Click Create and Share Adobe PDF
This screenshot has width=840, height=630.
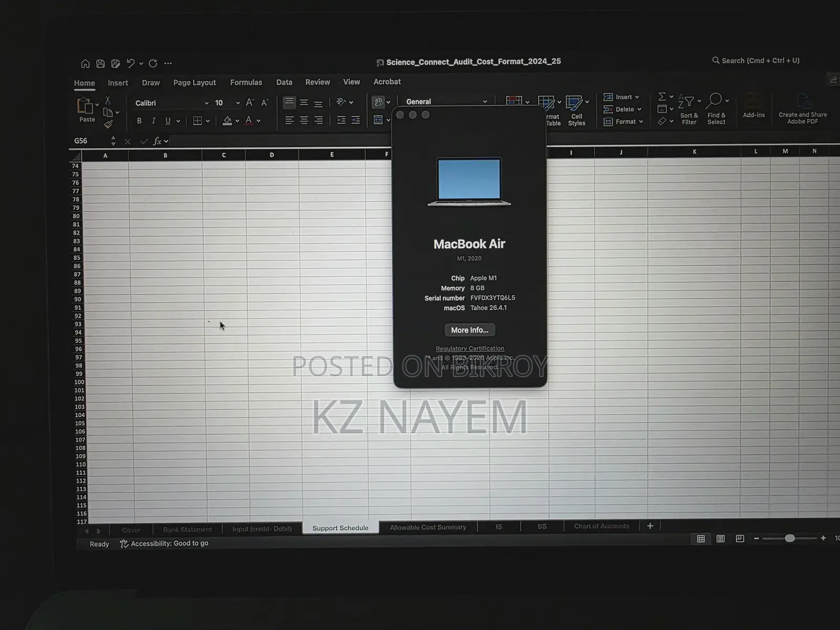click(803, 109)
